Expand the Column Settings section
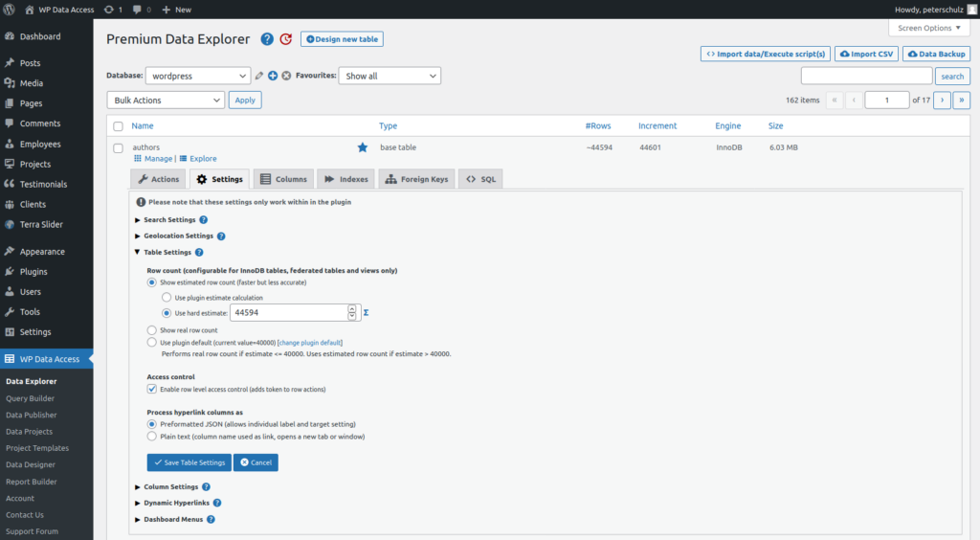Viewport: 980px width, 540px height. click(170, 486)
